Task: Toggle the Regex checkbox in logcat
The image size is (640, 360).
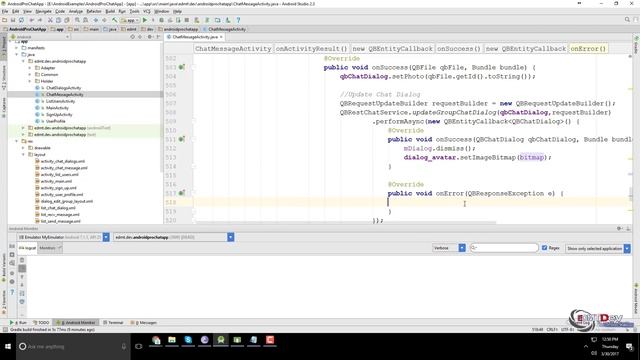Action: pyautogui.click(x=544, y=248)
